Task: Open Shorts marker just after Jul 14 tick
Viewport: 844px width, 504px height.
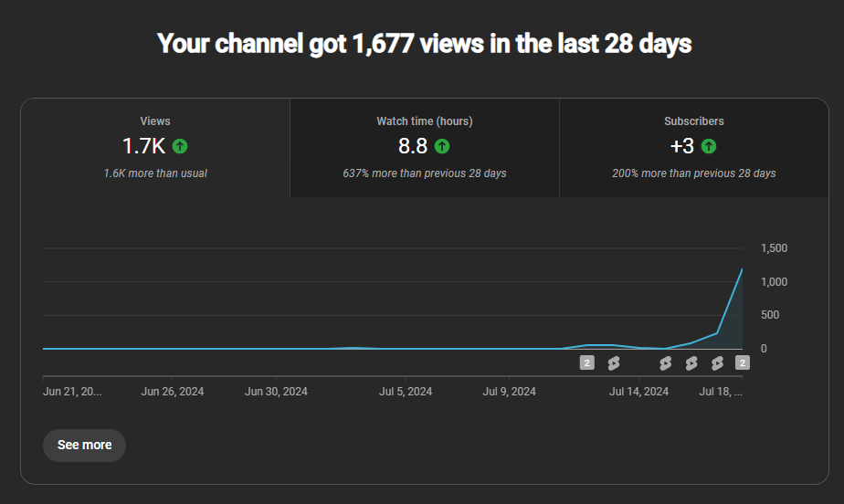Action: (x=665, y=363)
